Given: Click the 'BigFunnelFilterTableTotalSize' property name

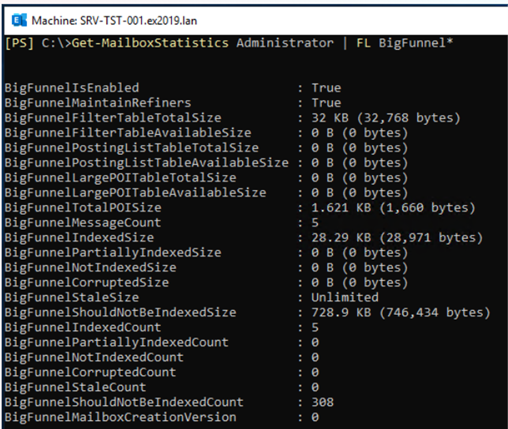Looking at the screenshot, I should (x=113, y=118).
